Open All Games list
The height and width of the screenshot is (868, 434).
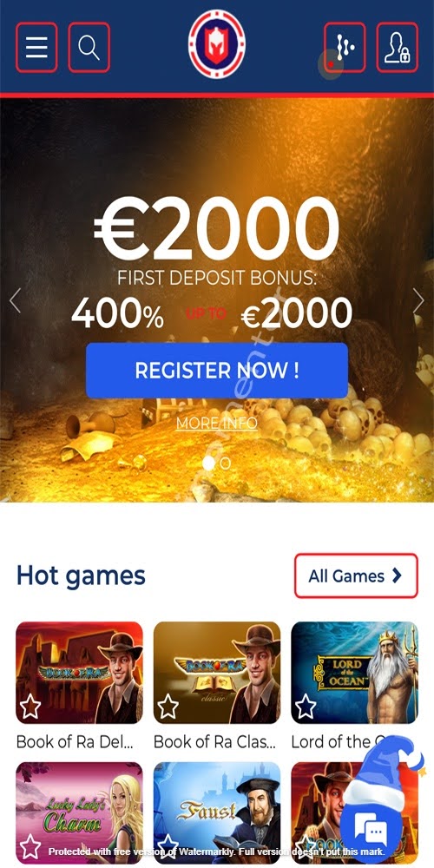[x=356, y=575]
